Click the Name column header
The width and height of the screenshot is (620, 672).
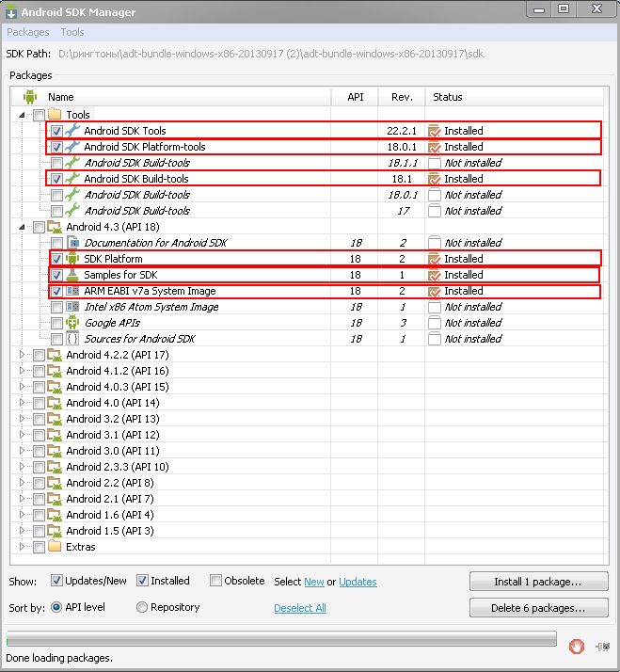click(171, 97)
